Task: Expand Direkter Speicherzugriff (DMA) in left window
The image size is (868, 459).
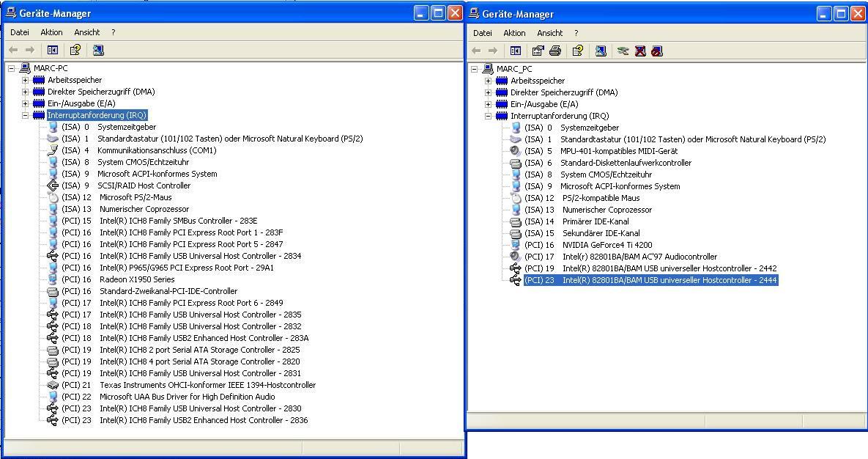Action: pyautogui.click(x=25, y=92)
